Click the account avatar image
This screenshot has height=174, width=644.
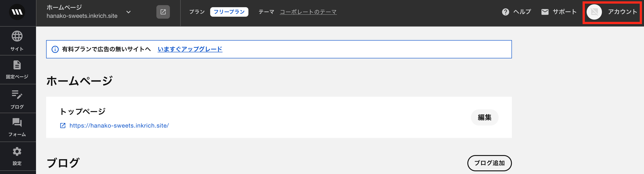point(594,12)
